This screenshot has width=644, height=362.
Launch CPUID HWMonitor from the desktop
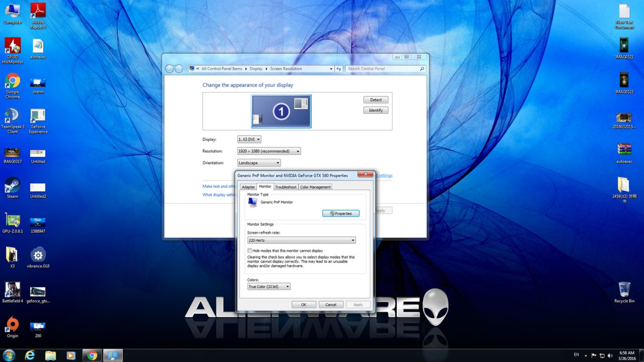pyautogui.click(x=13, y=50)
